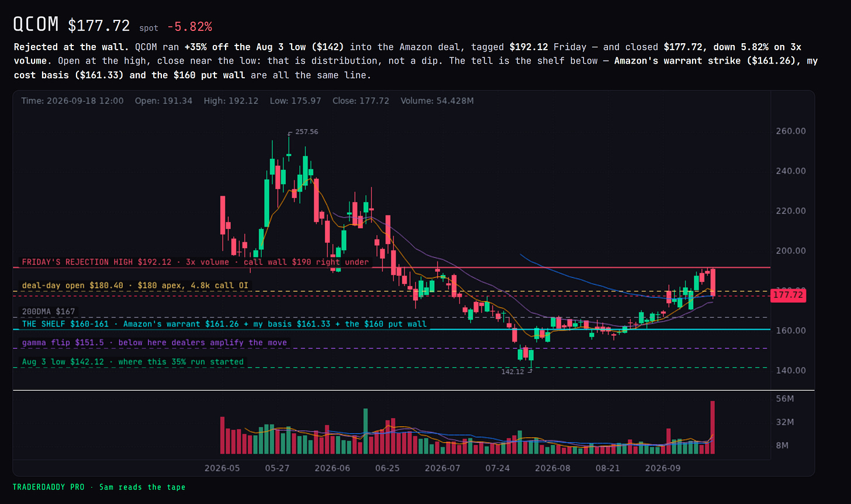Select the "Time: 2026-09-18 12:00" readout
Viewport: 851px width, 504px height.
tap(72, 101)
